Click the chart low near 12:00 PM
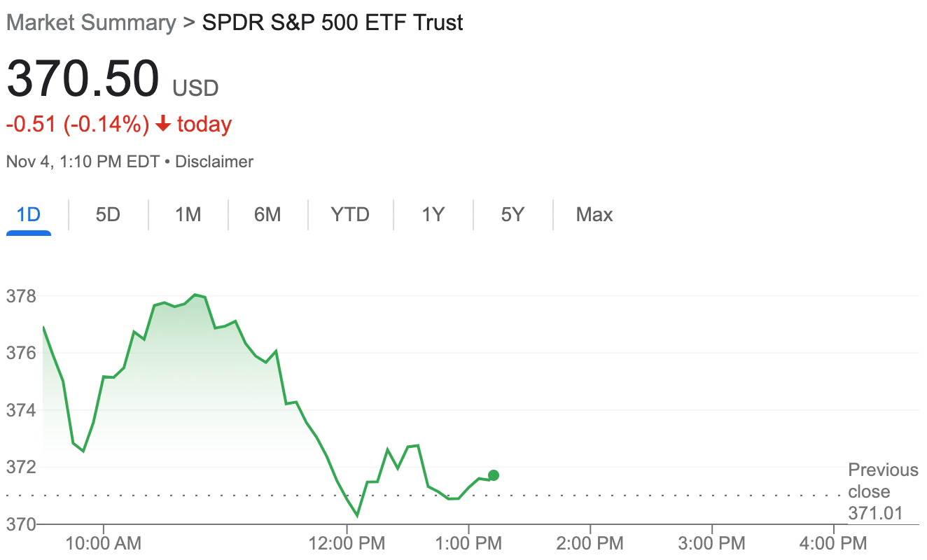927x560 pixels. pyautogui.click(x=357, y=516)
